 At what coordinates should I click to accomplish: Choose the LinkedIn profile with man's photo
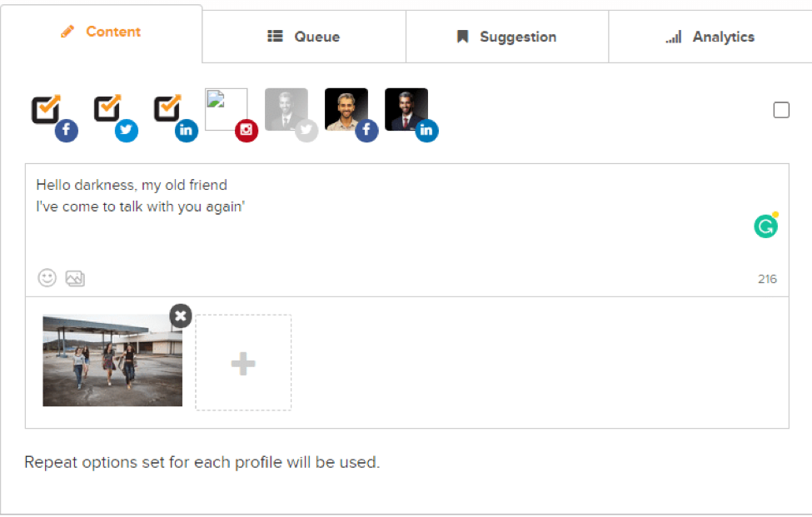(x=406, y=110)
